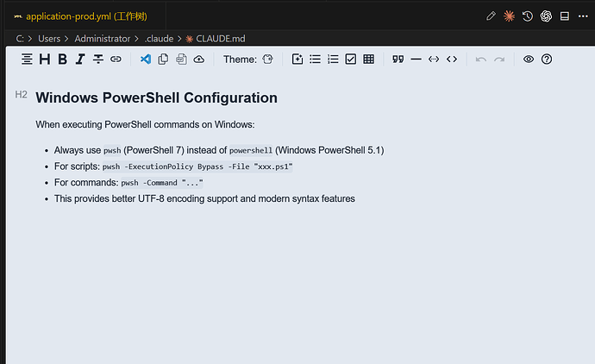Viewport: 595px width, 364px height.
Task: Insert a bulleted list
Action: click(315, 60)
